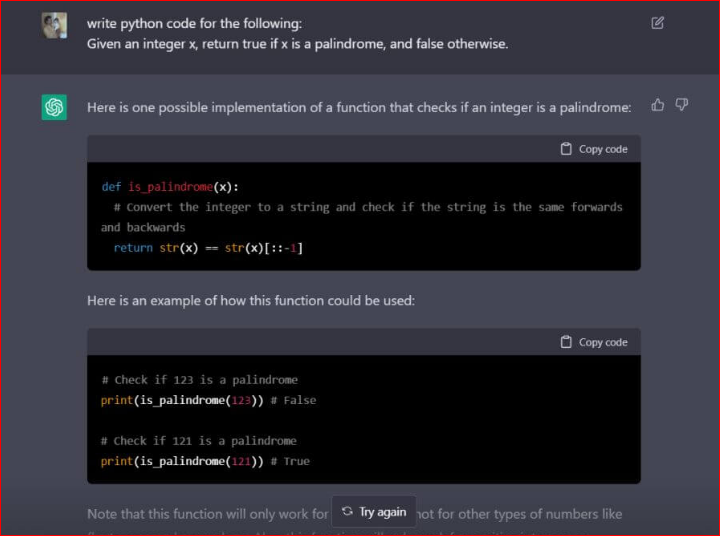The width and height of the screenshot is (720, 536).
Task: Click the user profile avatar
Action: [54, 25]
